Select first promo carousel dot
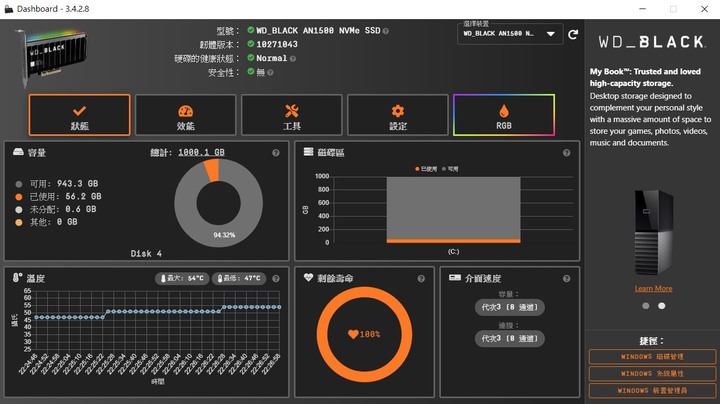Image resolution: width=720 pixels, height=404 pixels. [x=646, y=306]
